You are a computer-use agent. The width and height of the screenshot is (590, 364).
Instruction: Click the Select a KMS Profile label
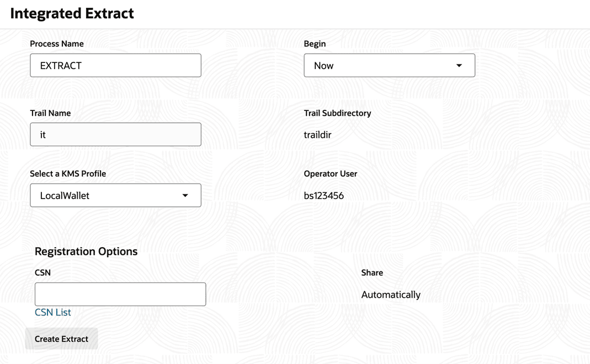68,174
